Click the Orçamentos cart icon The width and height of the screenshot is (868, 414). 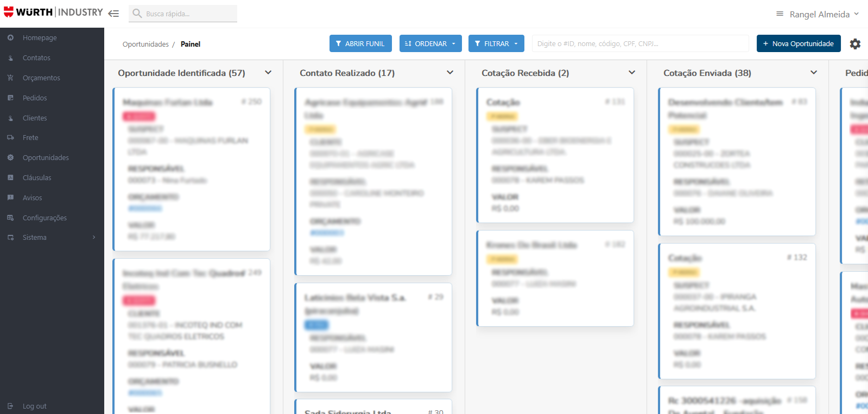coord(10,78)
